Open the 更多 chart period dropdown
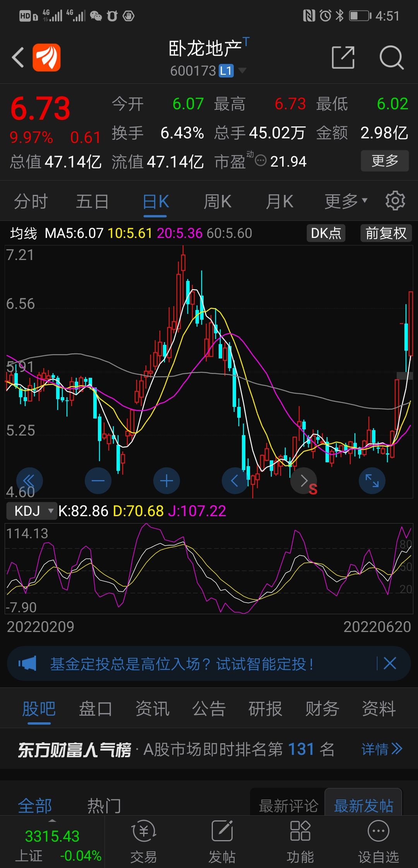 (x=346, y=201)
